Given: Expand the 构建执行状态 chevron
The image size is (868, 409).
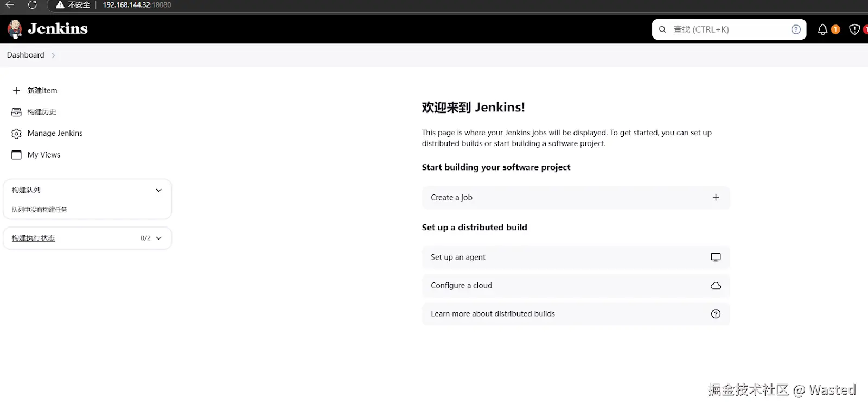Looking at the screenshot, I should tap(159, 238).
